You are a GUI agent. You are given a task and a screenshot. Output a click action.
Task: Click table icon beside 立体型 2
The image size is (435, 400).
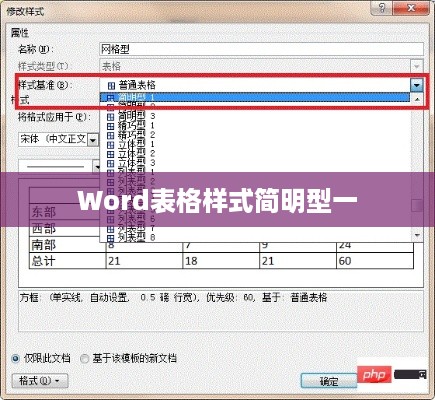[x=111, y=154]
